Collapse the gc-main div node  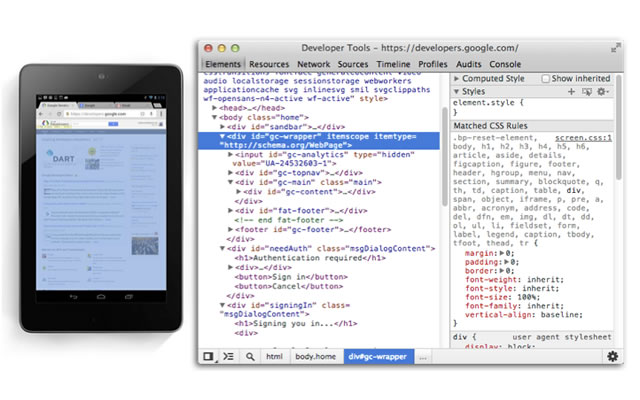[x=231, y=182]
